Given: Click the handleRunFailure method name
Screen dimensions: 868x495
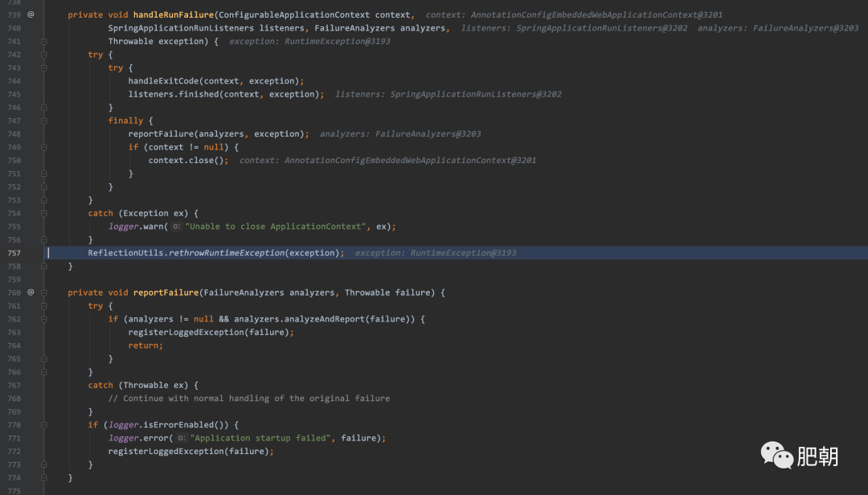Looking at the screenshot, I should click(x=174, y=15).
